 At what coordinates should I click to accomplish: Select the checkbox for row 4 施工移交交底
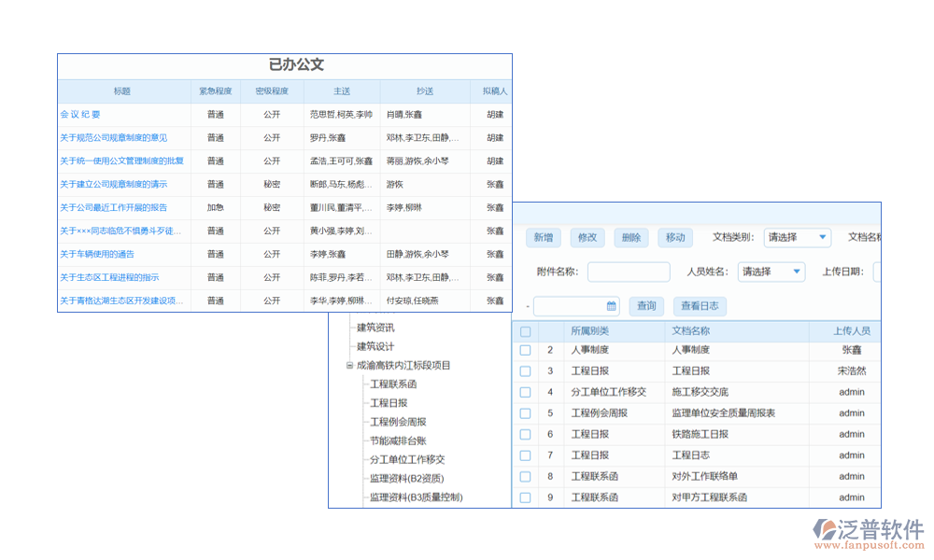[525, 392]
